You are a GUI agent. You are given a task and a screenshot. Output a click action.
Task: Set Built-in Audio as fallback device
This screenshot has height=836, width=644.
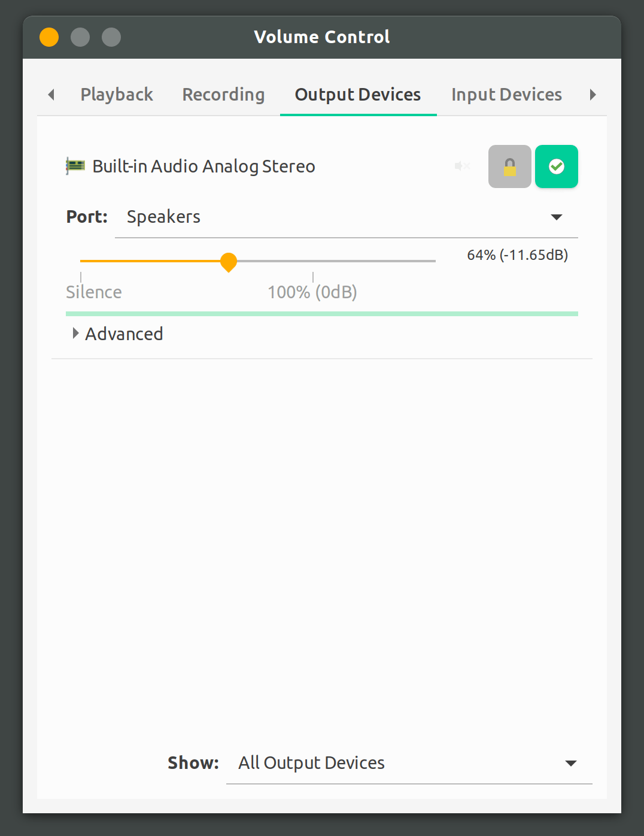[x=556, y=166]
